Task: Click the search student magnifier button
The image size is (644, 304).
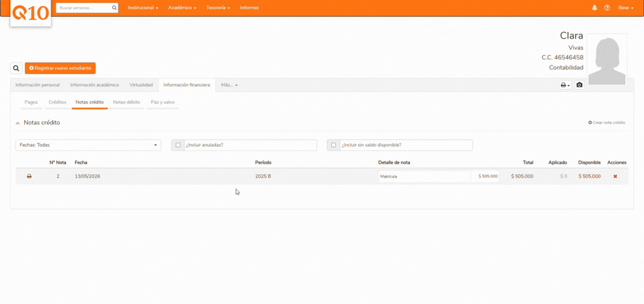Action: pos(16,68)
